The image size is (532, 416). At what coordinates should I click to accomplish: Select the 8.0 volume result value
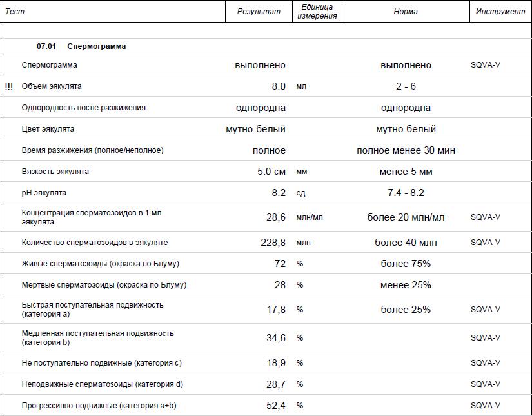279,86
